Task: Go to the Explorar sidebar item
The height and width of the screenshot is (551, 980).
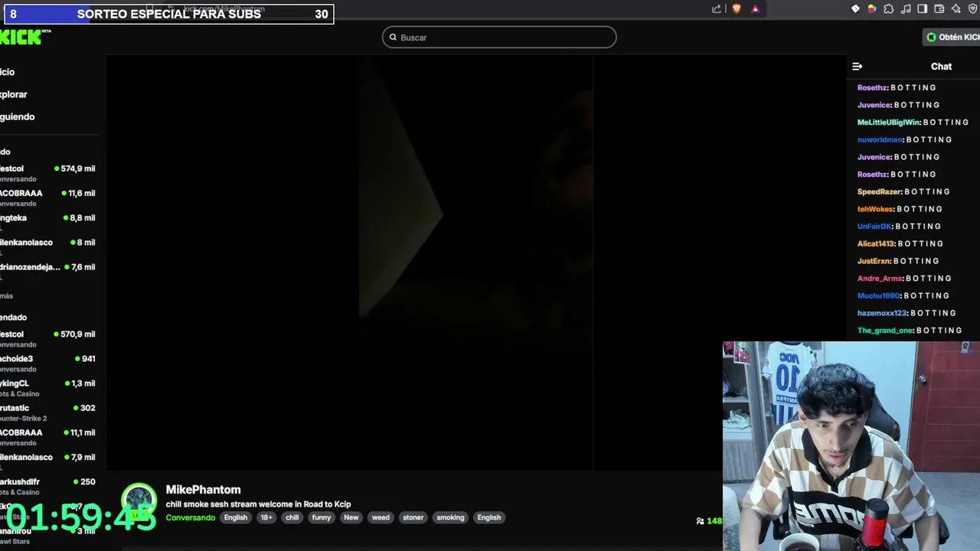Action: click(x=14, y=94)
